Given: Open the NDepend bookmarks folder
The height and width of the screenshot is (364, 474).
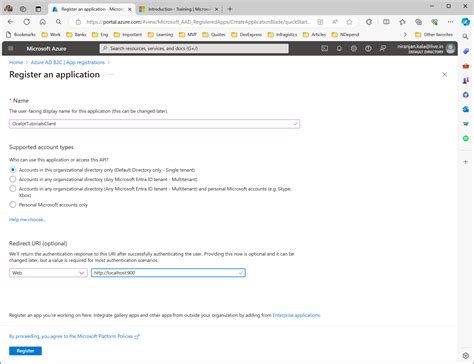Looking at the screenshot, I should (x=345, y=34).
